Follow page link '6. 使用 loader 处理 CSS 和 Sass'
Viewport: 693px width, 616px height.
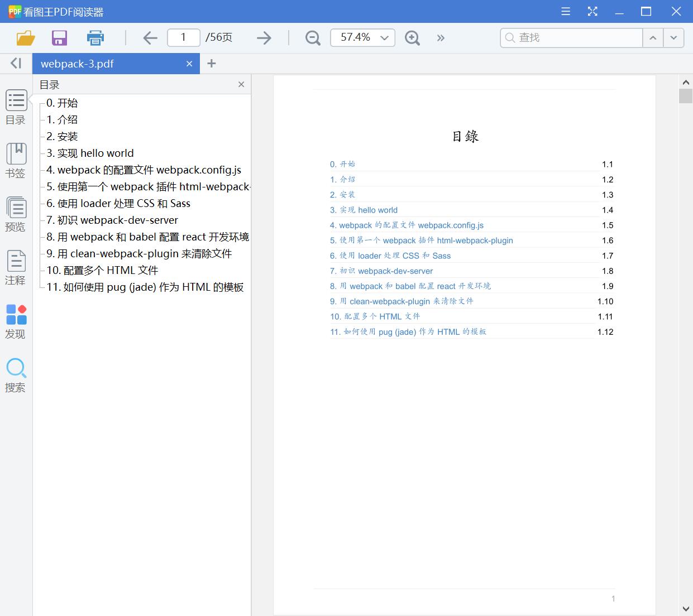(390, 256)
